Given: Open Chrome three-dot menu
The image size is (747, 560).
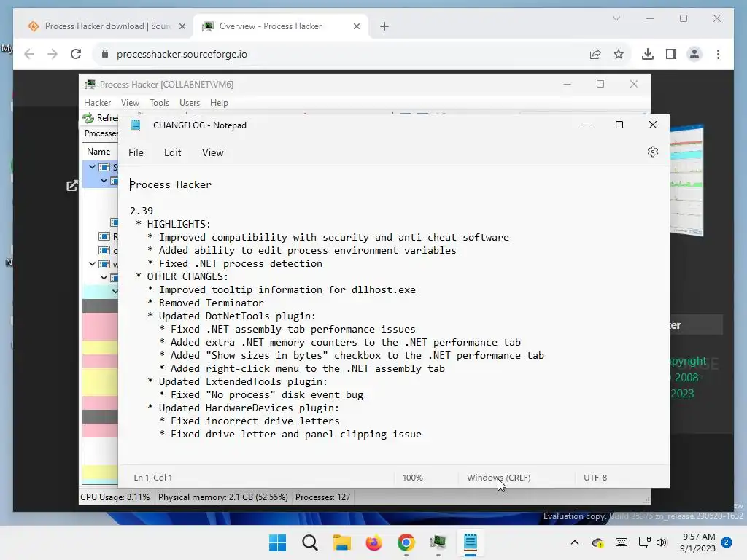Looking at the screenshot, I should pos(718,54).
